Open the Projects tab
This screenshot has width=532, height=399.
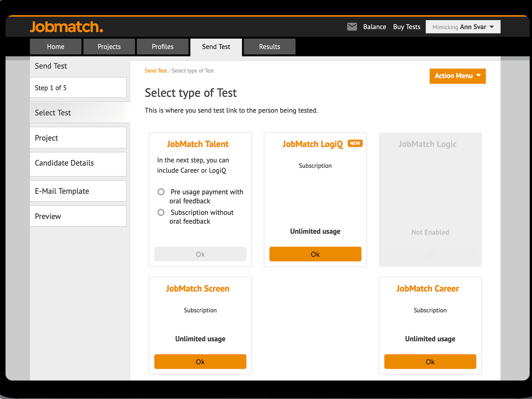click(x=109, y=47)
